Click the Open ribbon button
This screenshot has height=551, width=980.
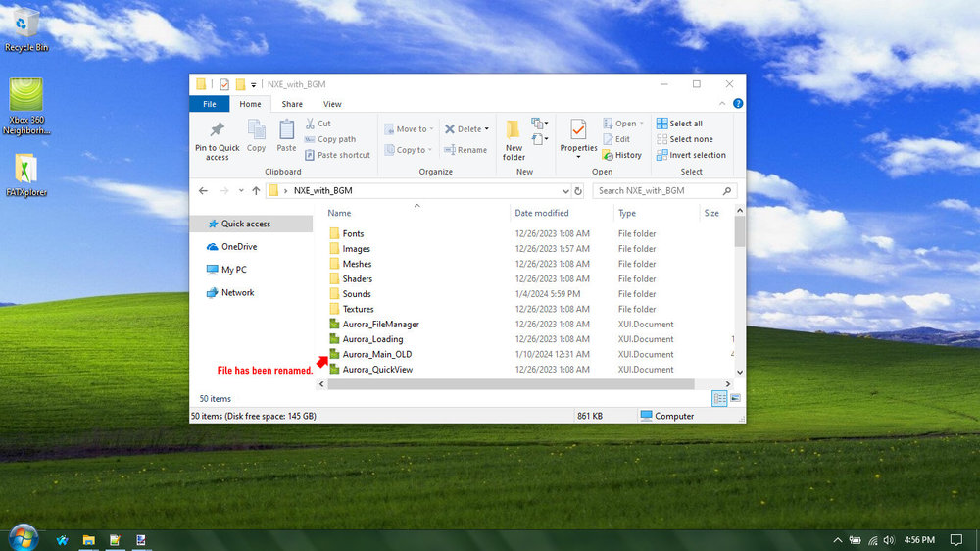(622, 124)
